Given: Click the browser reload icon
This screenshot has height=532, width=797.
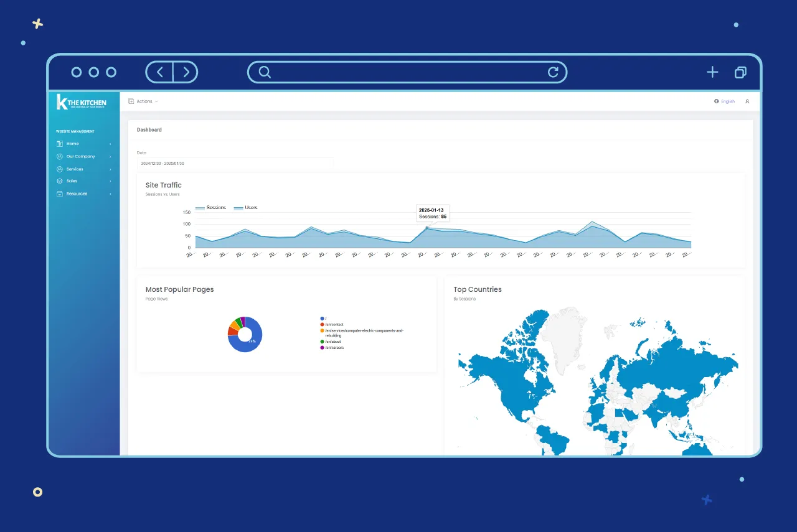Looking at the screenshot, I should pyautogui.click(x=553, y=72).
